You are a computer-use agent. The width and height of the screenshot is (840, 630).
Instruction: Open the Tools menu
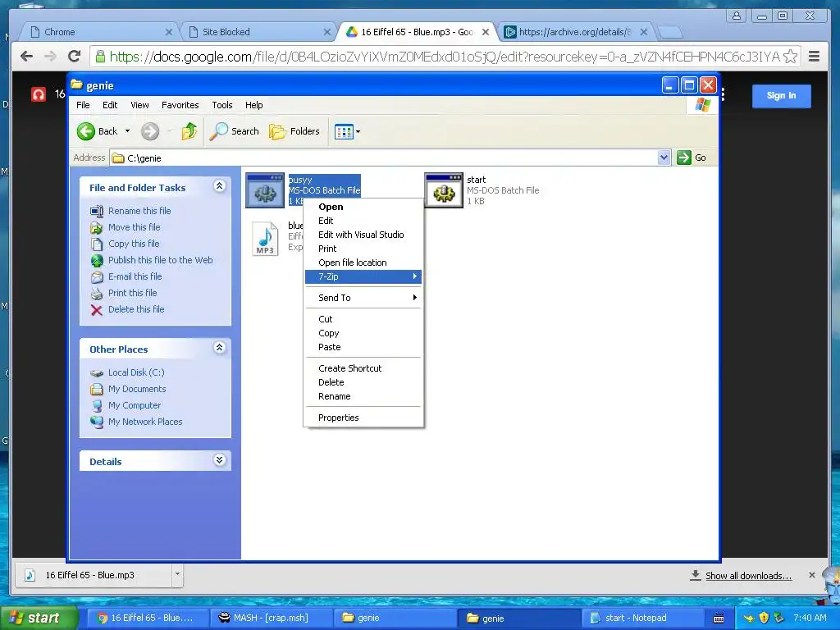[221, 105]
